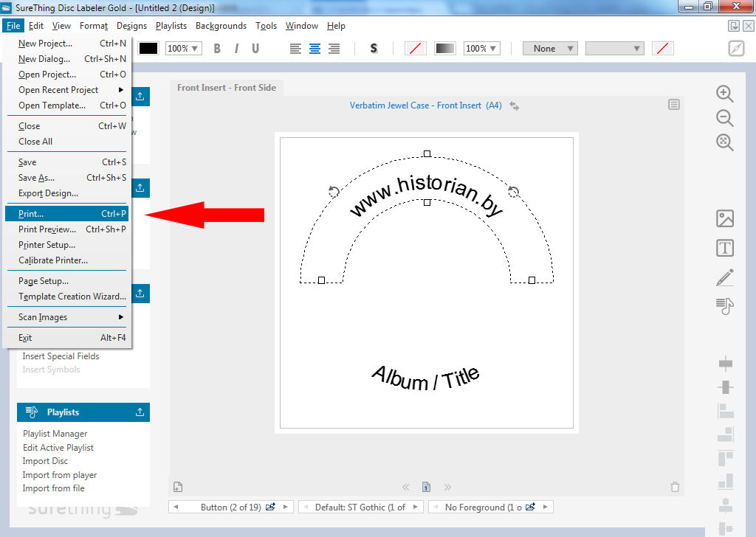The height and width of the screenshot is (537, 756).
Task: Click Import from file link
Action: [x=53, y=488]
